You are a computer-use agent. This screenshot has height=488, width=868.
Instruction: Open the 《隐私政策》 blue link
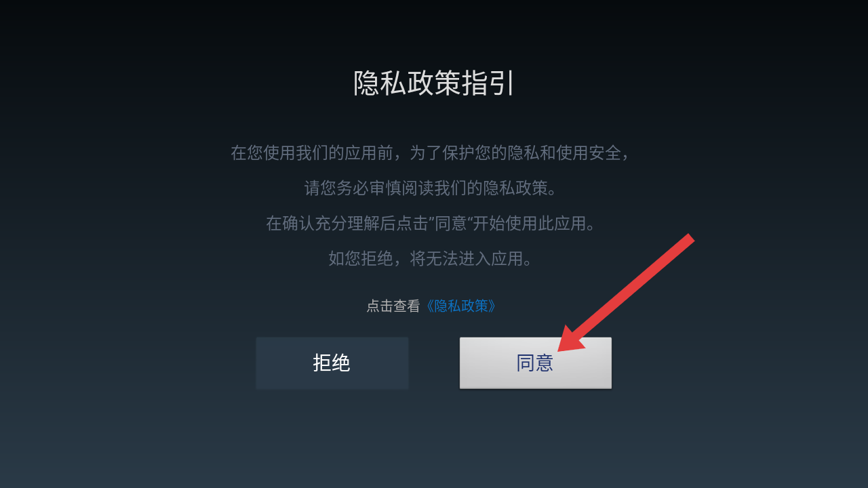click(460, 306)
